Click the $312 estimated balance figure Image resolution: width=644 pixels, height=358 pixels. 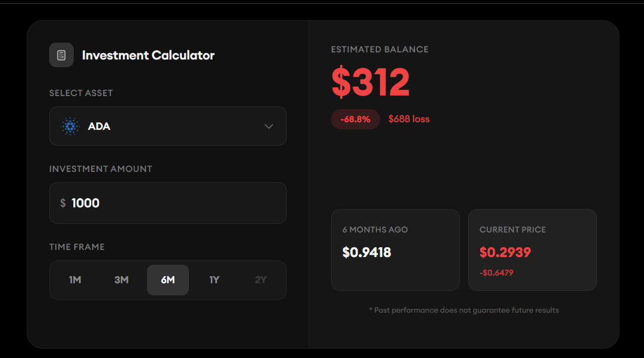click(370, 82)
